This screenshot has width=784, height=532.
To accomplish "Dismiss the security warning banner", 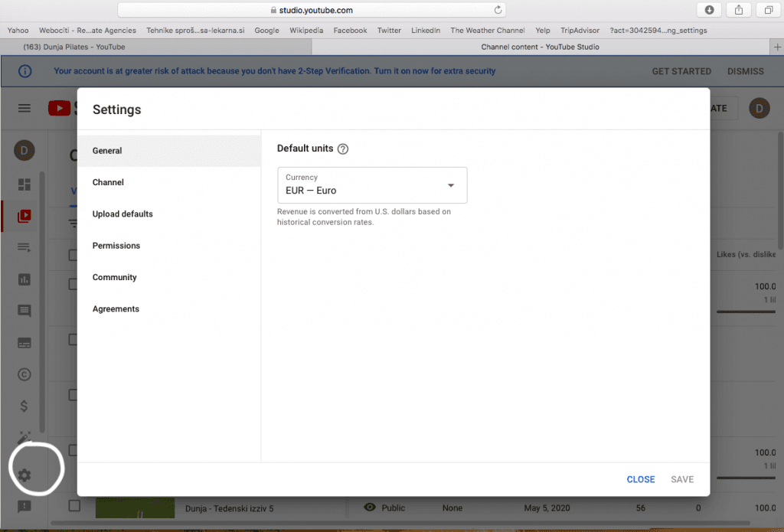I will tap(745, 71).
